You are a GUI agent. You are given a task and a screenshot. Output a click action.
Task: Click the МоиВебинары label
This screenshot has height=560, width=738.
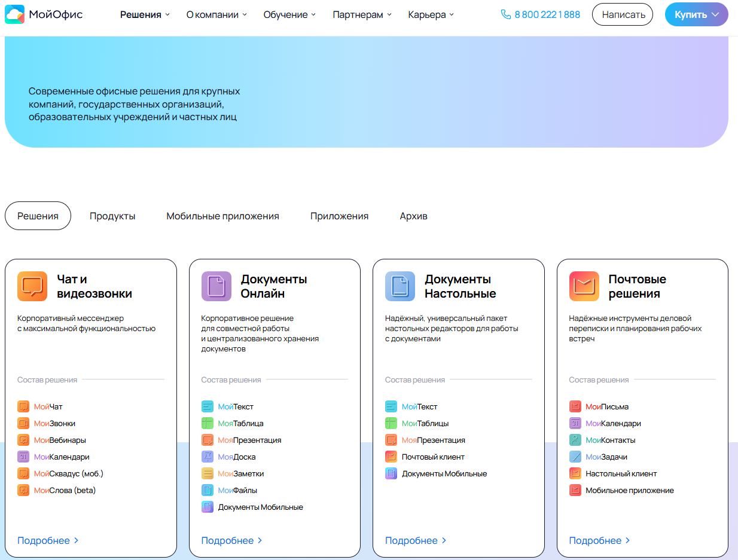click(x=60, y=440)
